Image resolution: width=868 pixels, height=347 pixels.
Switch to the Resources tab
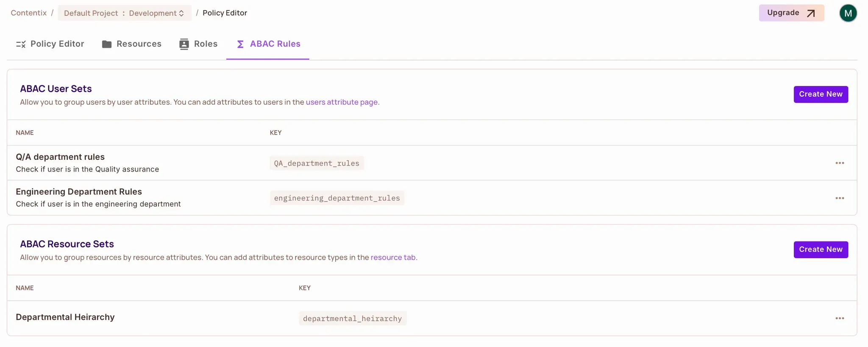click(x=139, y=44)
